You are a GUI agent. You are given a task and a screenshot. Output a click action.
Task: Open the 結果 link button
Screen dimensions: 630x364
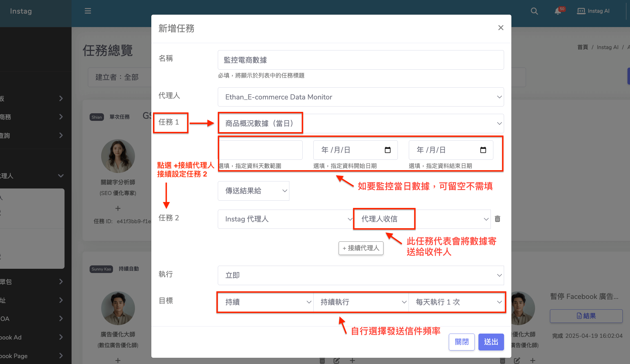click(586, 316)
